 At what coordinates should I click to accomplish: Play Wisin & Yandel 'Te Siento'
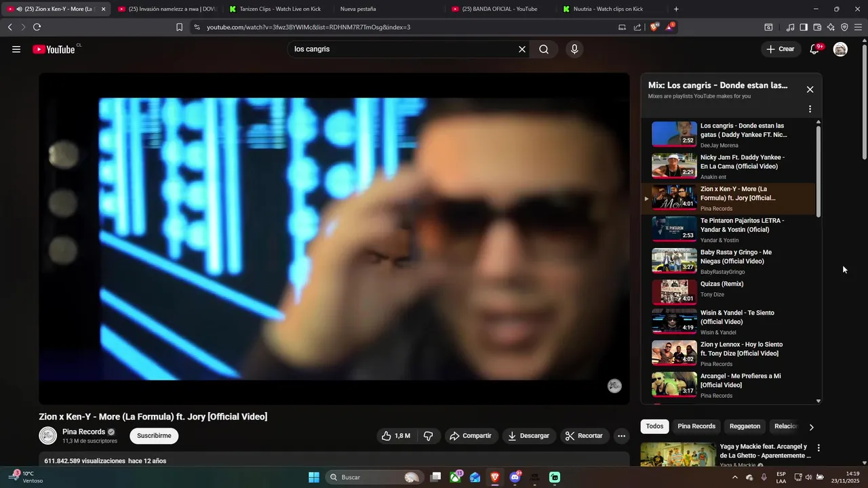pyautogui.click(x=729, y=323)
